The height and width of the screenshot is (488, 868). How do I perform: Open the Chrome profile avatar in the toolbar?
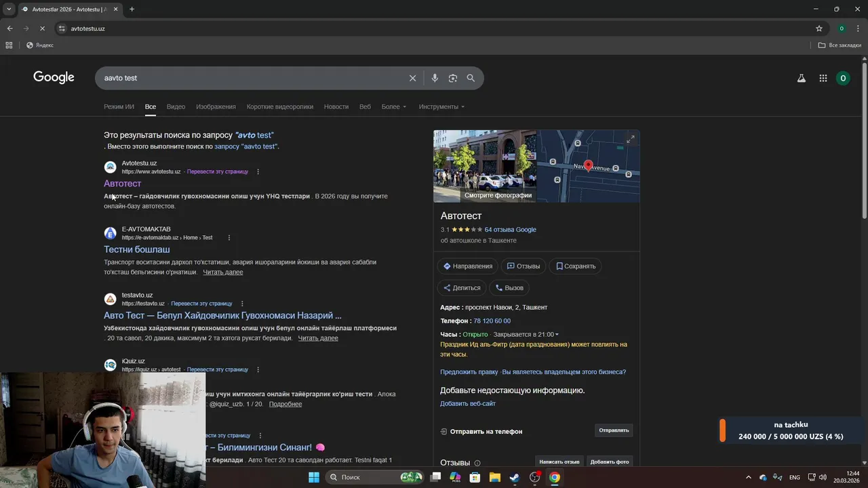(842, 28)
